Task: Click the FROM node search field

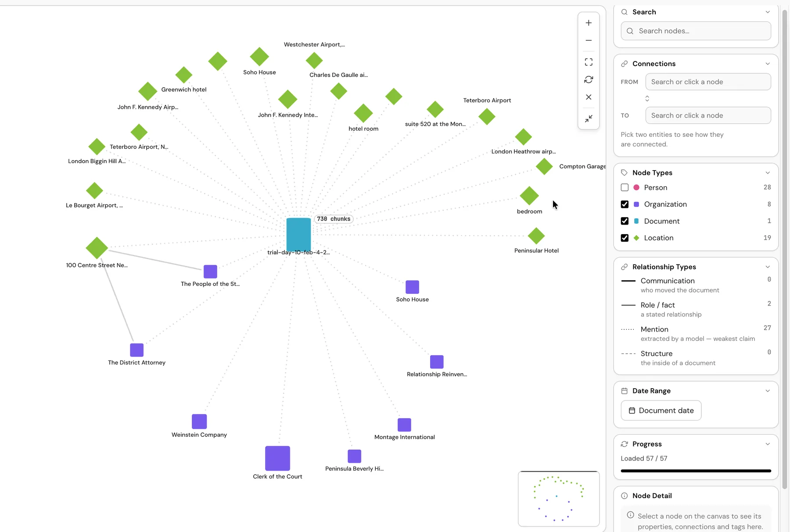Action: (708, 82)
